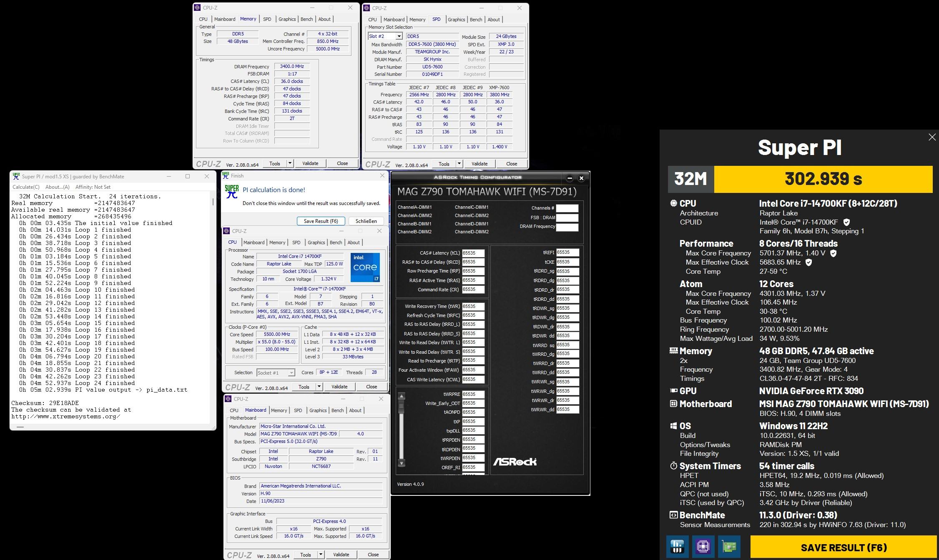
Task: Click the shield beside Max Core Frequency 5701.37 MHz
Action: [x=833, y=253]
